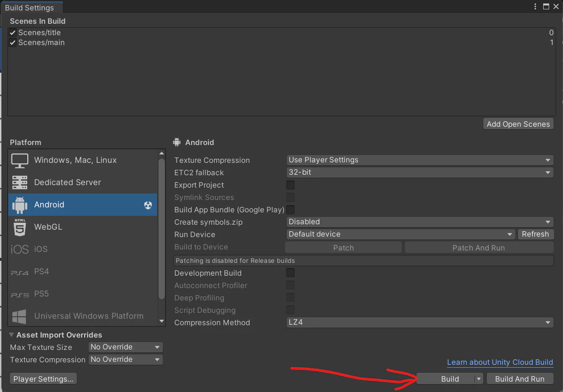Click the Refresh devices button
This screenshot has width=563, height=392.
(x=535, y=234)
